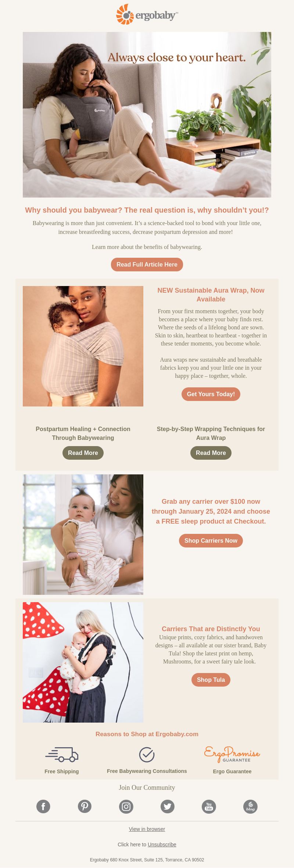Viewport: 294px width, 868px height.
Task: Open the Instagram social icon
Action: pyautogui.click(x=126, y=806)
